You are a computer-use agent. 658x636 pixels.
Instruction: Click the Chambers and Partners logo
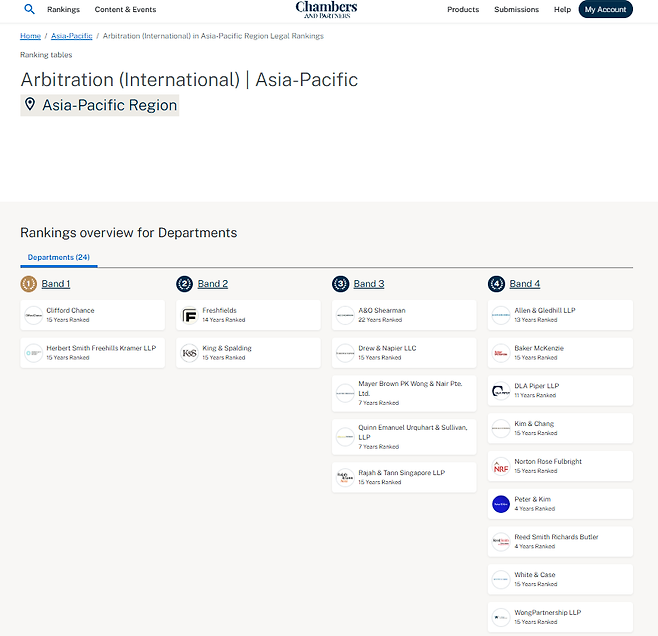tap(326, 10)
